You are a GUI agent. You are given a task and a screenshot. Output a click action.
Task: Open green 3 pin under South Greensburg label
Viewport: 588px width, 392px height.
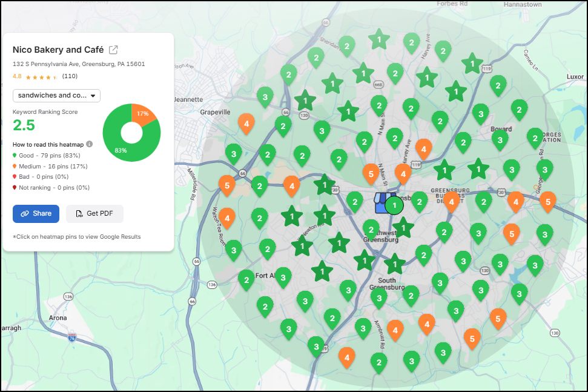tap(379, 299)
